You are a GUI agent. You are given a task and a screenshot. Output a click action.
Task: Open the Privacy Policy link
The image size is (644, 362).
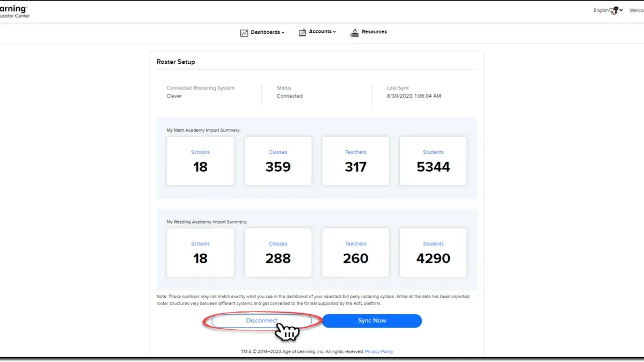379,352
